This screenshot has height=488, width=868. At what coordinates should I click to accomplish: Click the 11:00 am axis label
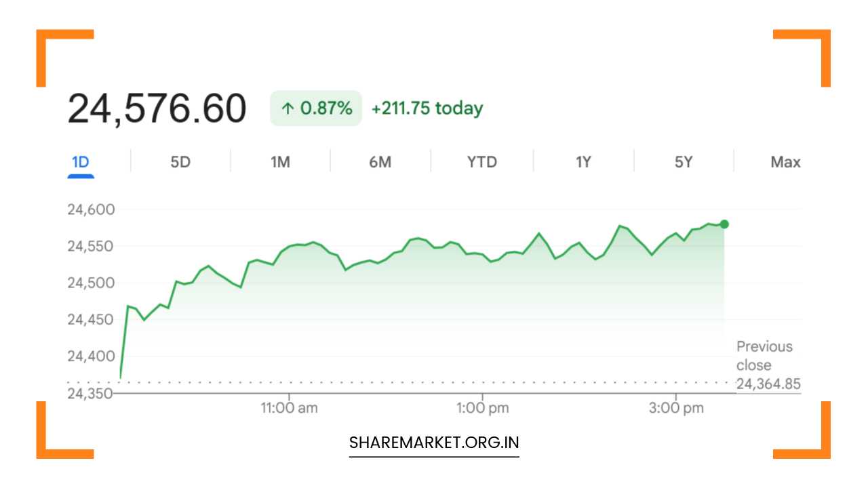(290, 408)
